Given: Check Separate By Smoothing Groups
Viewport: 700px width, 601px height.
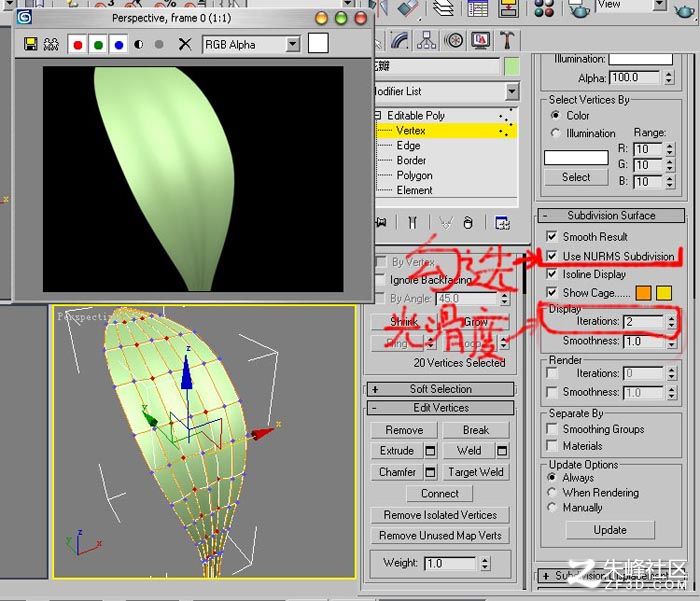Looking at the screenshot, I should click(x=552, y=429).
